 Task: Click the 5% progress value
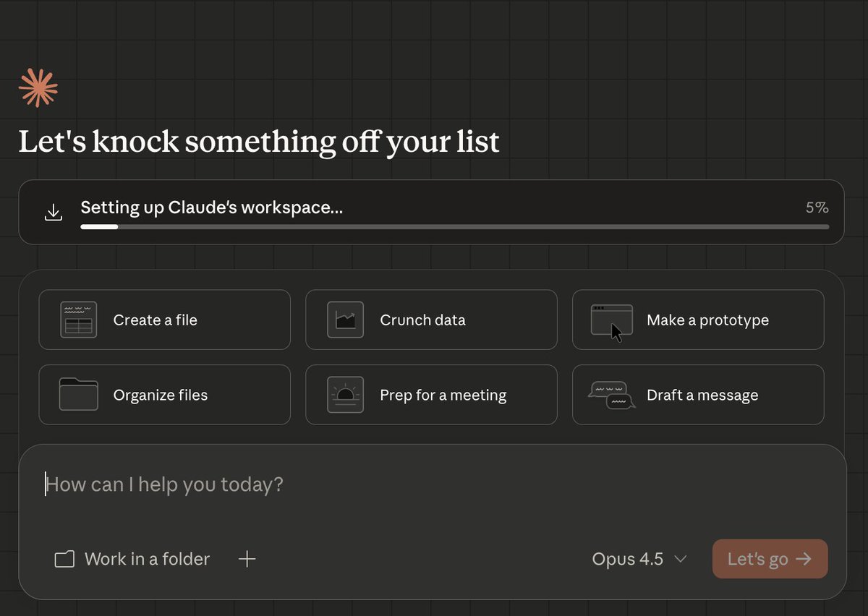point(817,208)
